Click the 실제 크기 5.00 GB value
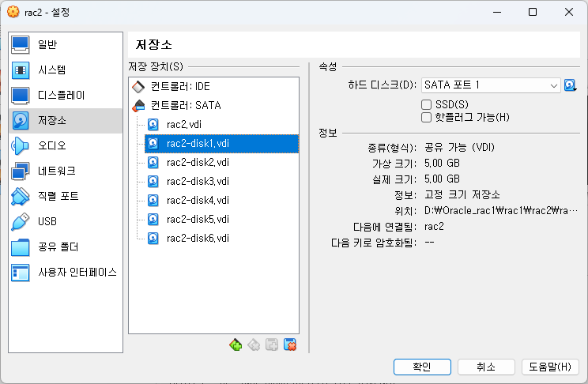 click(x=442, y=179)
